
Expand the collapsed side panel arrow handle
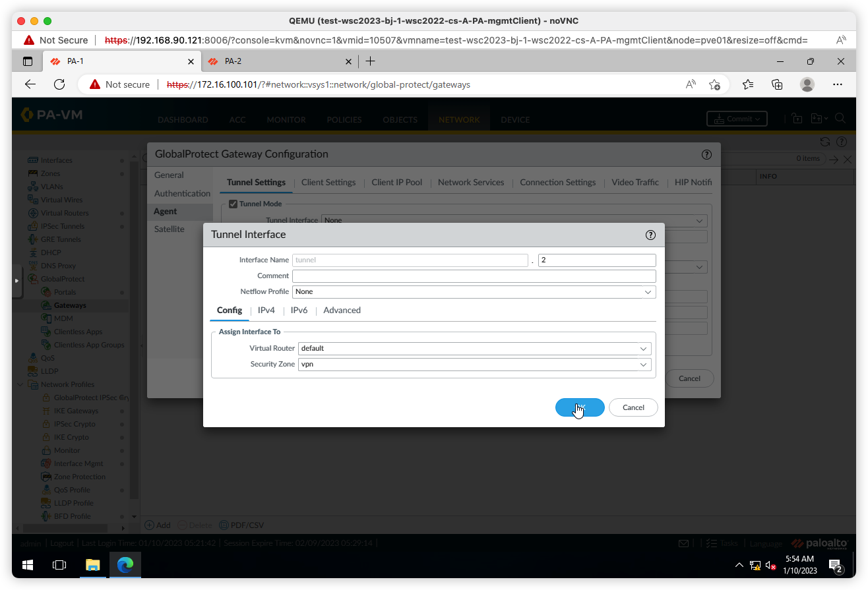17,280
